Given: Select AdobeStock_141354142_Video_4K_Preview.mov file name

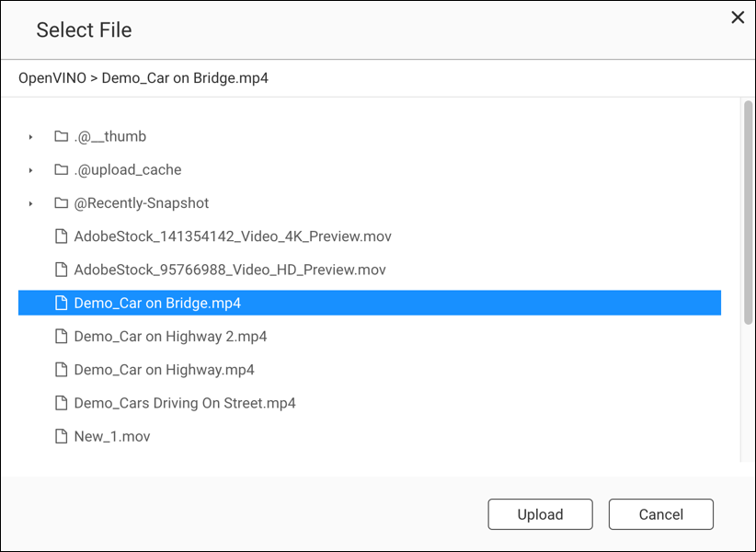Looking at the screenshot, I should (x=233, y=236).
